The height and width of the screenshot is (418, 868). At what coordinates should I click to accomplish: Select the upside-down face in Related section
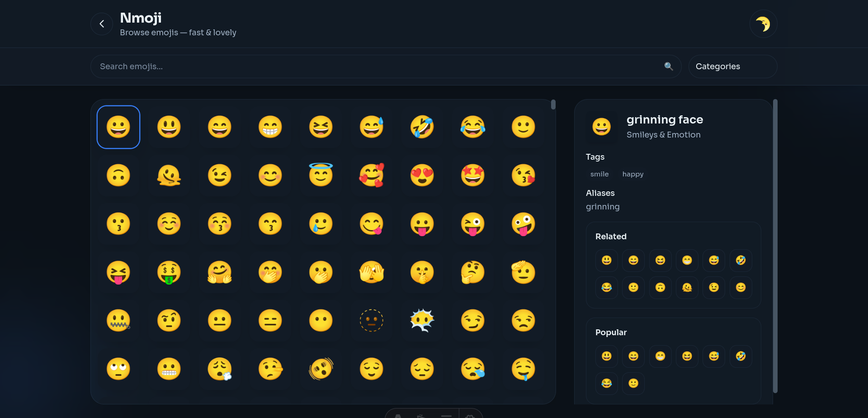click(660, 287)
